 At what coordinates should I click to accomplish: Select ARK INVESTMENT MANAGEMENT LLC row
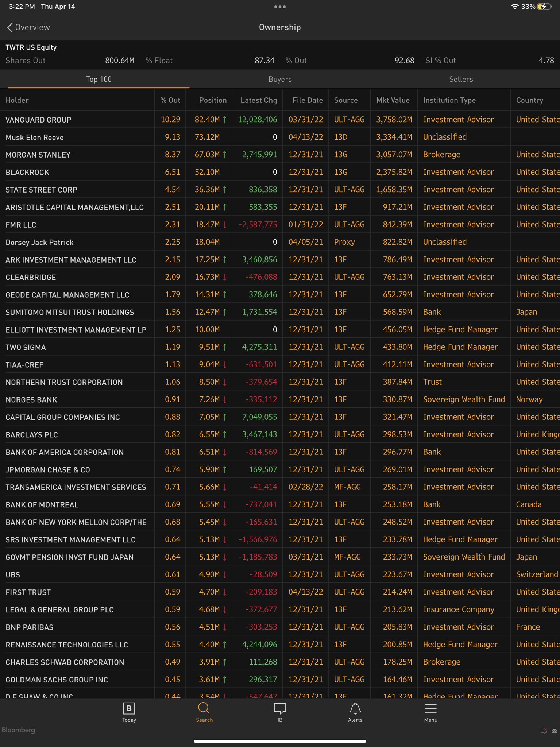[x=280, y=260]
